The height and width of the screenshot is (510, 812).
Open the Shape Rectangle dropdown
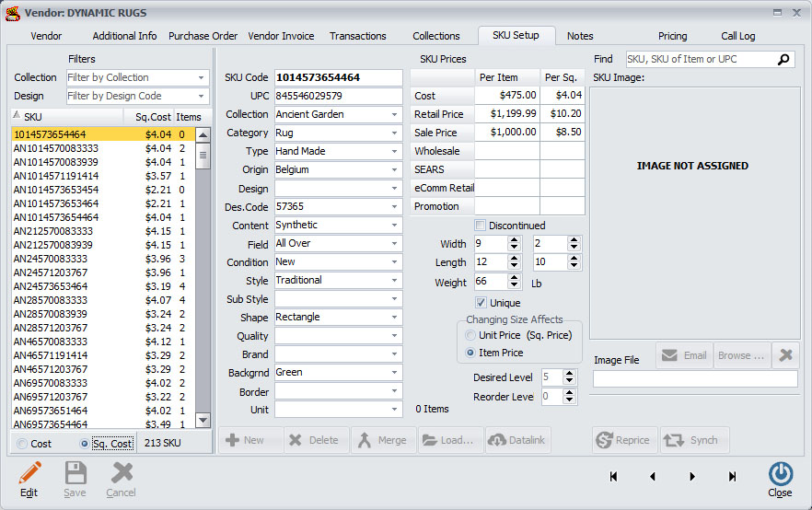click(395, 318)
